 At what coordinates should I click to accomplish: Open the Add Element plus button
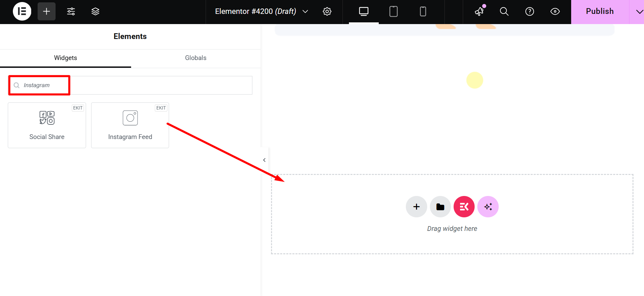click(x=46, y=12)
